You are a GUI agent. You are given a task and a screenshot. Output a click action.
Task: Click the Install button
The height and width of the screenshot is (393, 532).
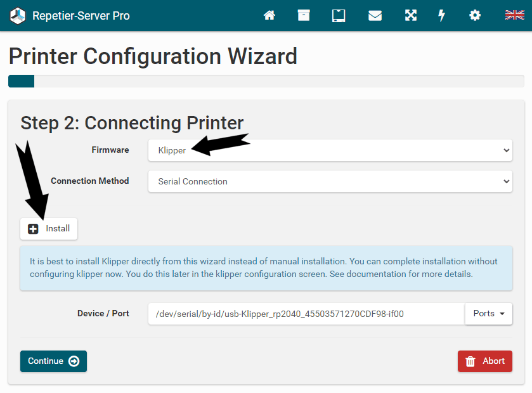(x=49, y=229)
